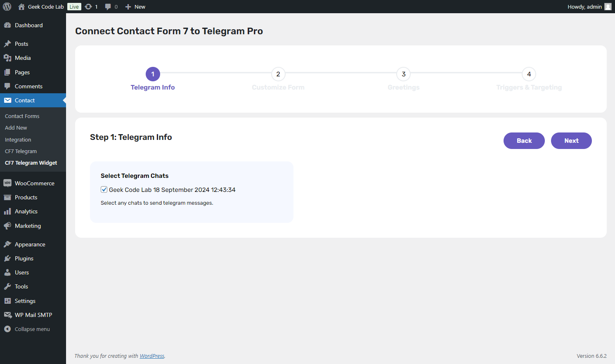Viewport: 615px width, 364px height.
Task: Click the Analytics bar chart icon
Action: [7, 211]
